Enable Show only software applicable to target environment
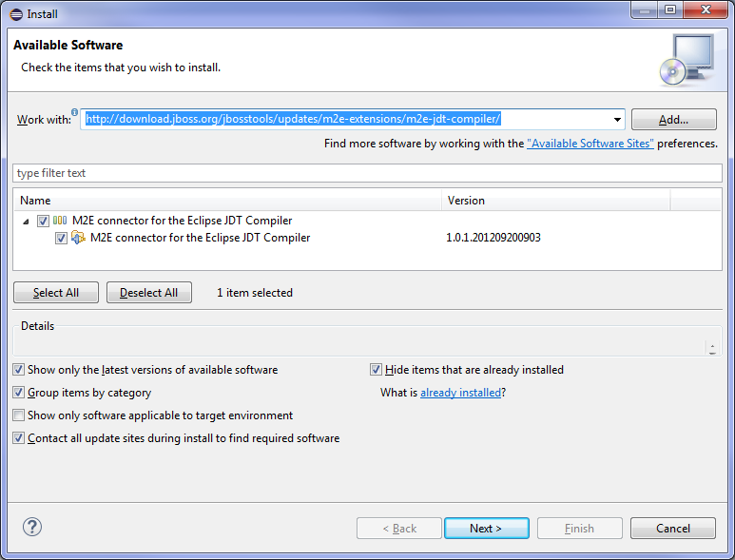 [18, 415]
